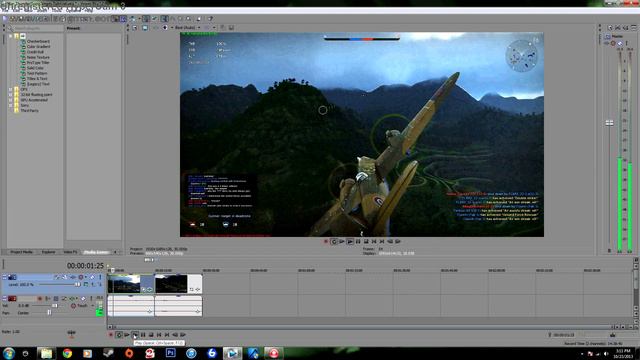
Task: Open Video Output FX in preview toolbar
Action: (x=156, y=28)
